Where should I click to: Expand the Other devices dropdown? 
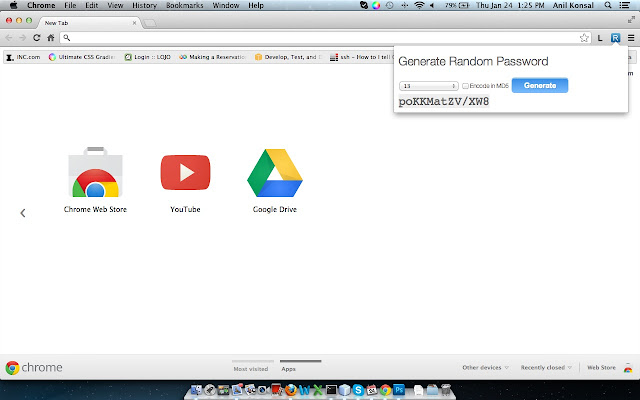[485, 367]
